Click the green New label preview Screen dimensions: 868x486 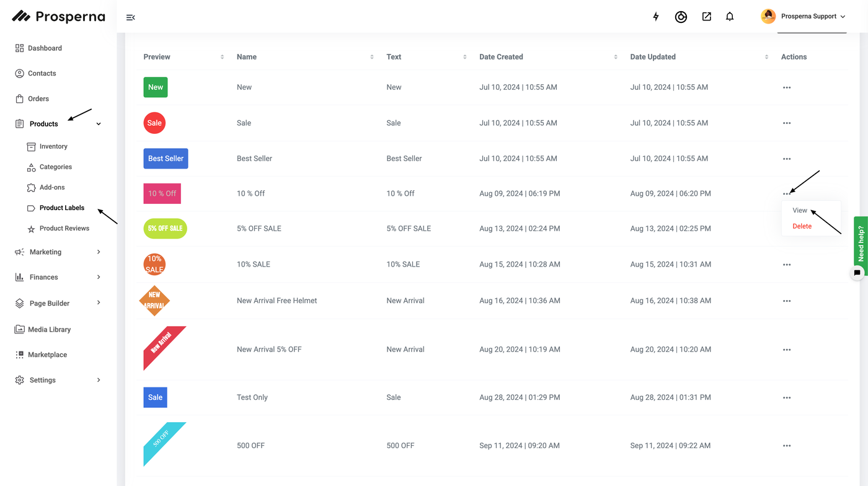point(156,87)
